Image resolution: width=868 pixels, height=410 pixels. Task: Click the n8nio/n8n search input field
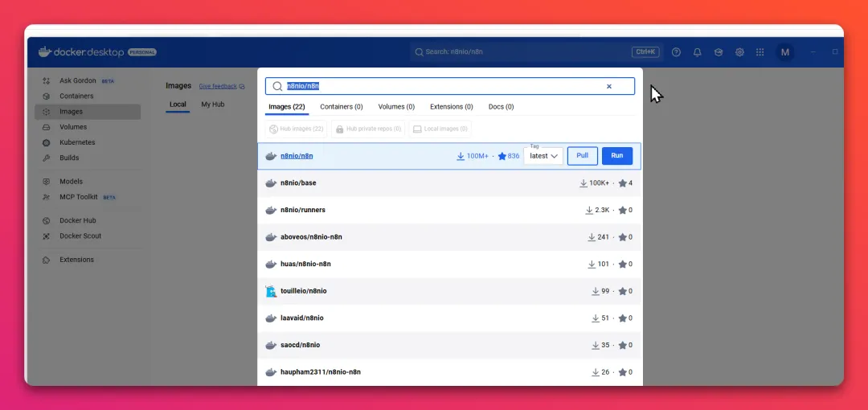[449, 87]
